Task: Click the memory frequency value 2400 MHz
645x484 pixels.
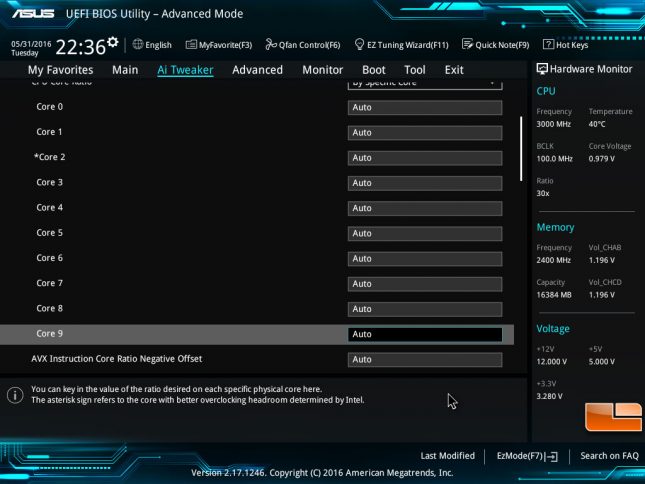Action: tap(553, 260)
